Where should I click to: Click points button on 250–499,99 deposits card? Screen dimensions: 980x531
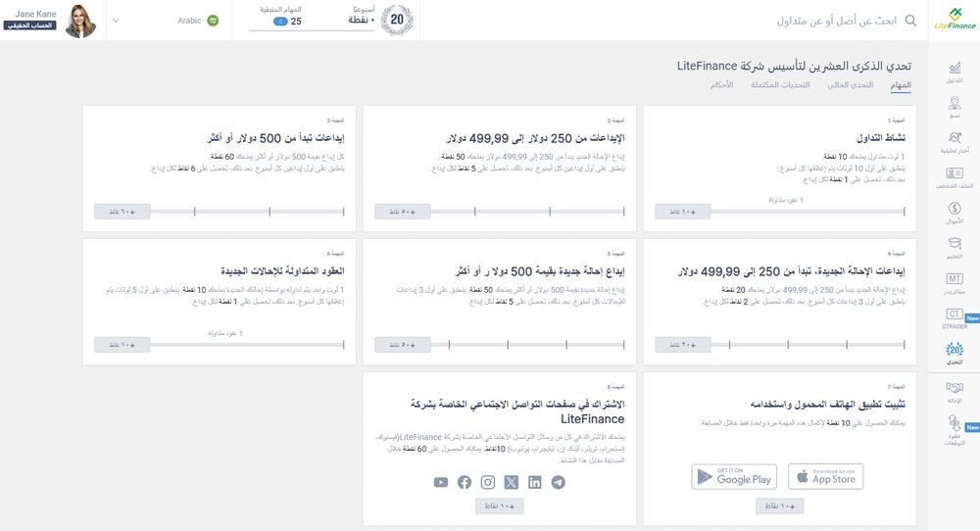(x=403, y=212)
